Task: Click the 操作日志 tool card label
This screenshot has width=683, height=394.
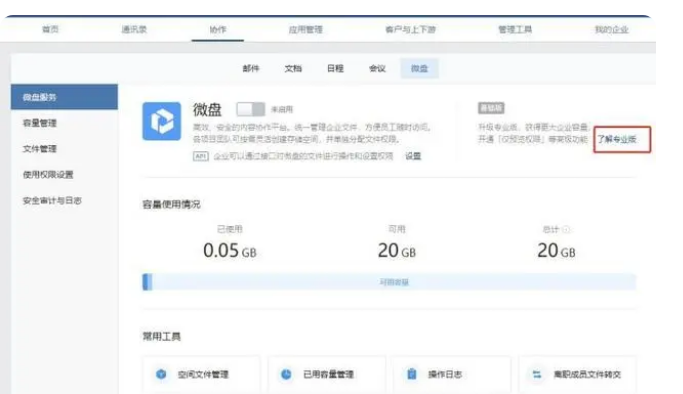Action: pyautogui.click(x=445, y=374)
